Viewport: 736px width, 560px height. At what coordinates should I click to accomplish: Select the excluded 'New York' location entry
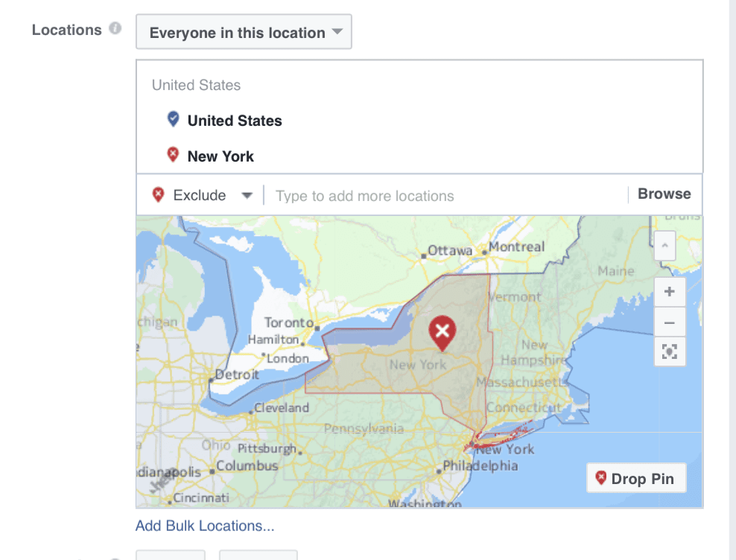tap(221, 156)
